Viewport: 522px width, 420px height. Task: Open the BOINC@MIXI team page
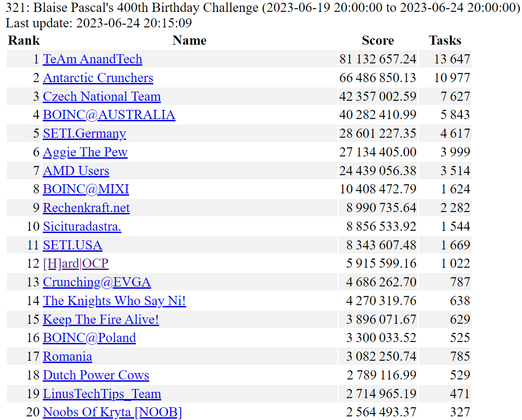[x=86, y=189]
